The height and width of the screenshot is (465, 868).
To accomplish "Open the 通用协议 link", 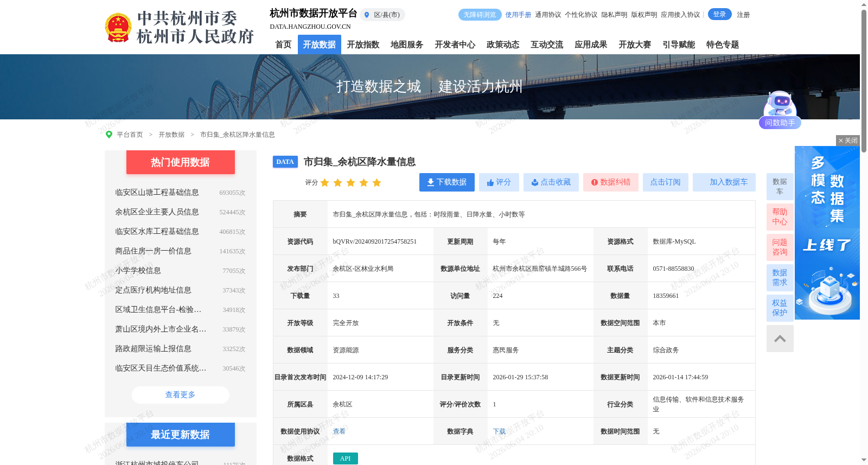I will tap(548, 15).
